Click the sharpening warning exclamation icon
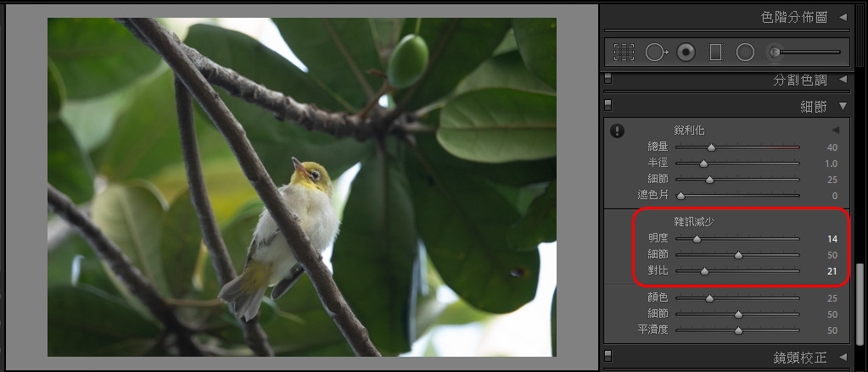This screenshot has width=868, height=372. pos(617,131)
